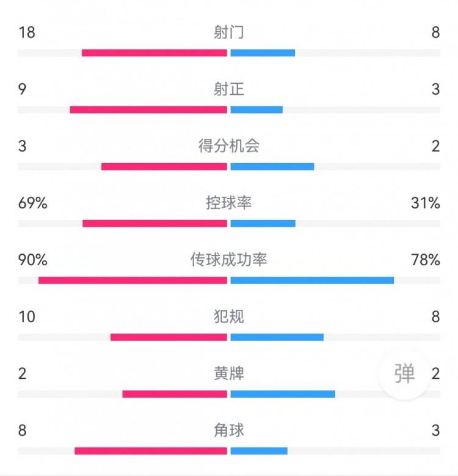This screenshot has width=458, height=476.
Task: Select the pink bar under 控球率
Action: 154,224
